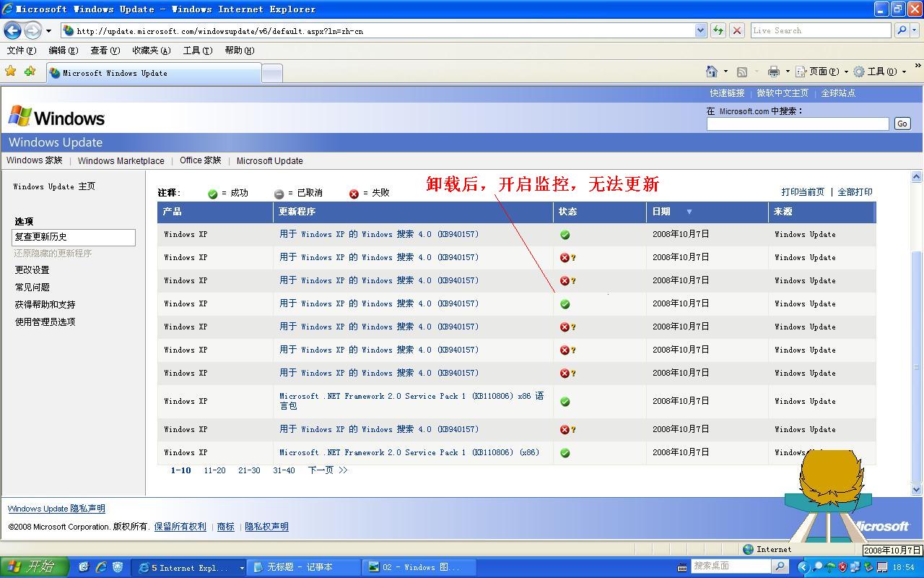Image resolution: width=924 pixels, height=578 pixels.
Task: Click the taskbar desktop search (搜索桌面) box
Action: pos(731,566)
